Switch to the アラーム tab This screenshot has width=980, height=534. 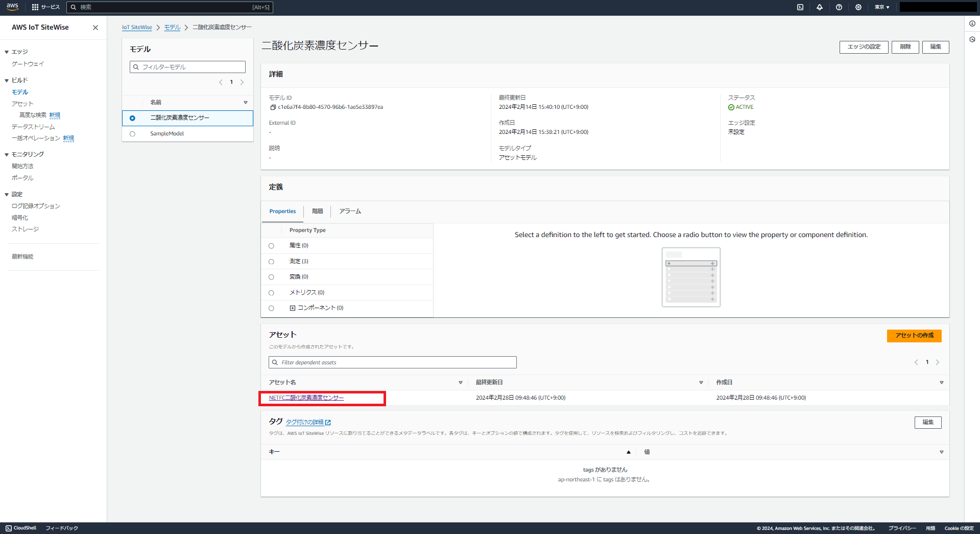click(350, 212)
